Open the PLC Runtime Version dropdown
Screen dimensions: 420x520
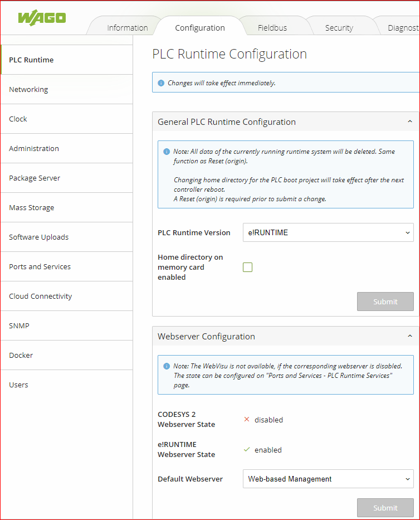328,232
